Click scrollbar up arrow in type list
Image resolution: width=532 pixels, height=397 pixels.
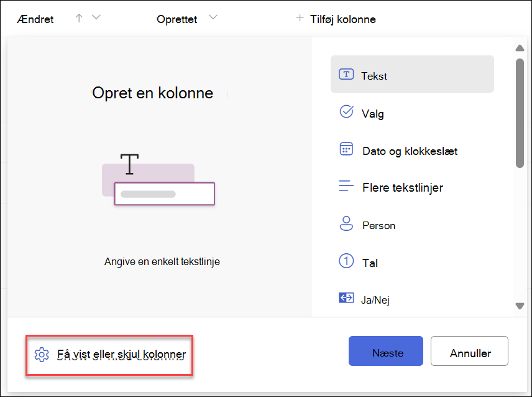click(x=520, y=48)
